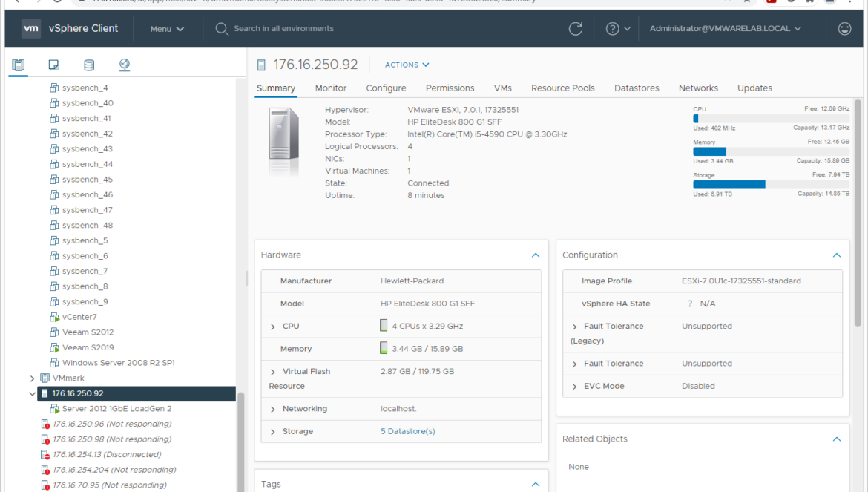Click the CPU chip icon in Hardware
The width and height of the screenshot is (868, 492).
384,326
